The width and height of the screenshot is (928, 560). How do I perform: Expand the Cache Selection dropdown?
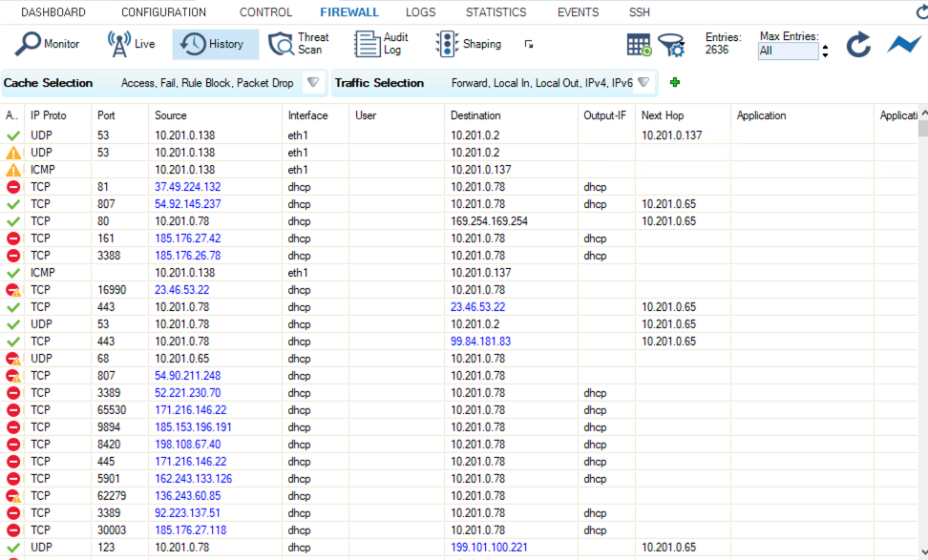click(312, 83)
